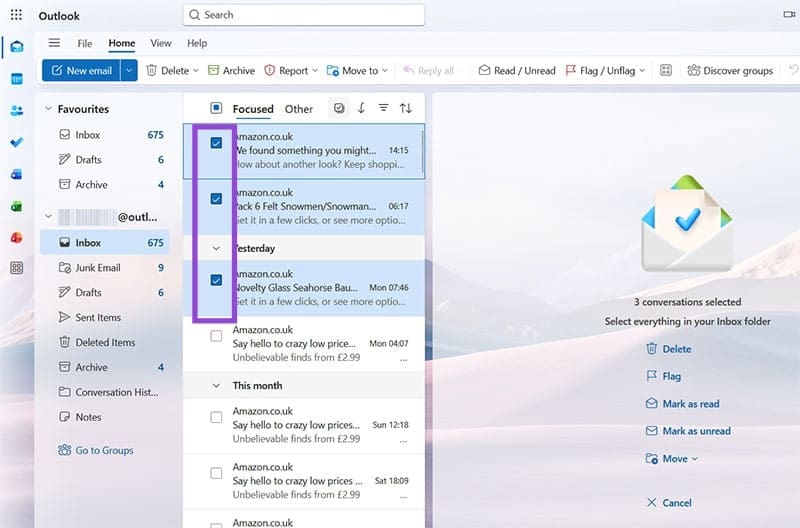The image size is (800, 528).
Task: Open People contacts in the app rail
Action: pyautogui.click(x=16, y=110)
